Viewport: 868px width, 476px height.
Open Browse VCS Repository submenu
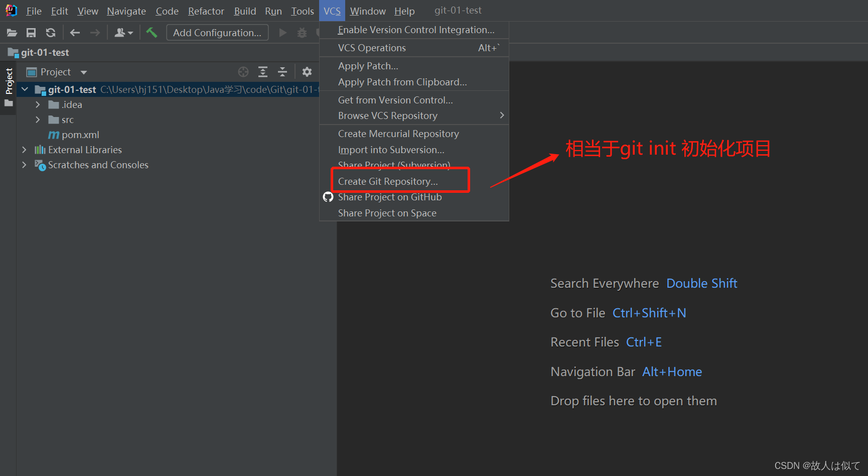[x=414, y=115]
